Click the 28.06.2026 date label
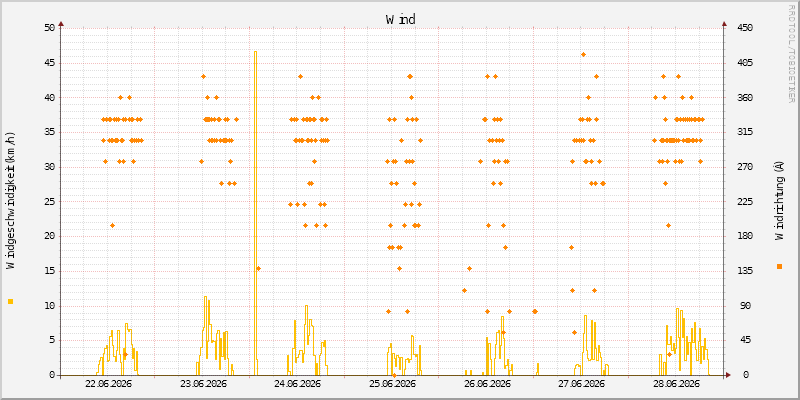This screenshot has height=400, width=800. click(677, 384)
